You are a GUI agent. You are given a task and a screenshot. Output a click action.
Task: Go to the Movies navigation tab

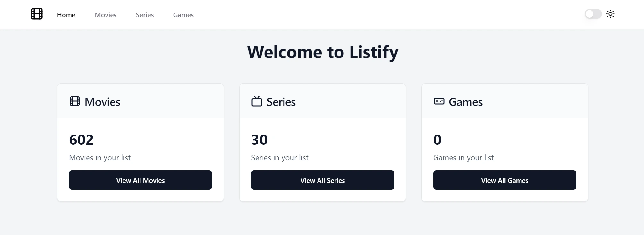pos(106,15)
